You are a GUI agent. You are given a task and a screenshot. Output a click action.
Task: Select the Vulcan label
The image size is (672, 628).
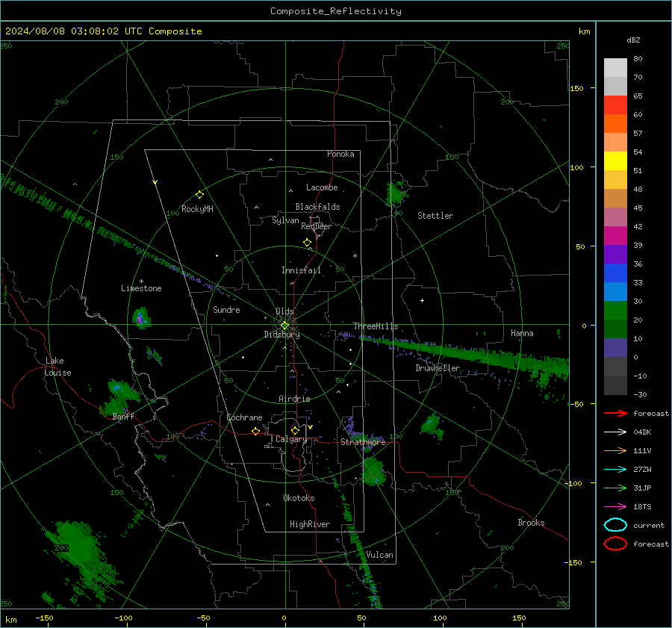pyautogui.click(x=379, y=555)
